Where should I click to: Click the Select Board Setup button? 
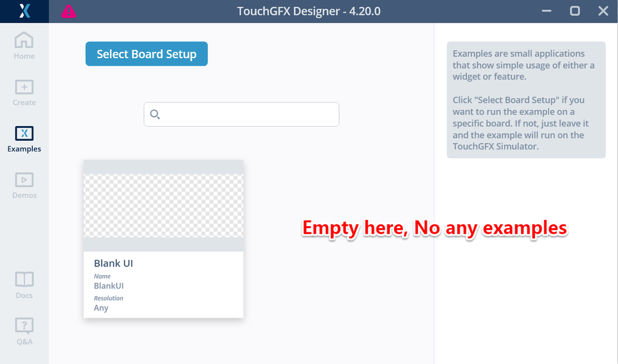click(x=147, y=54)
